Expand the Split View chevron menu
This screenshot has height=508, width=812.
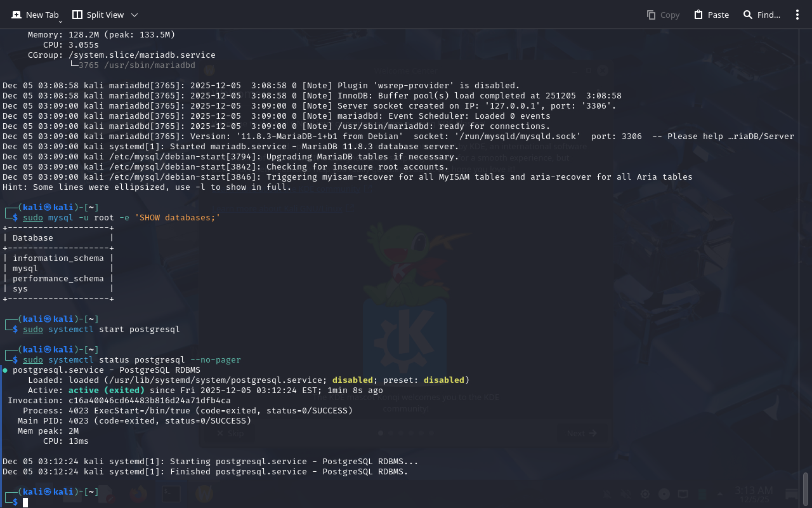134,15
